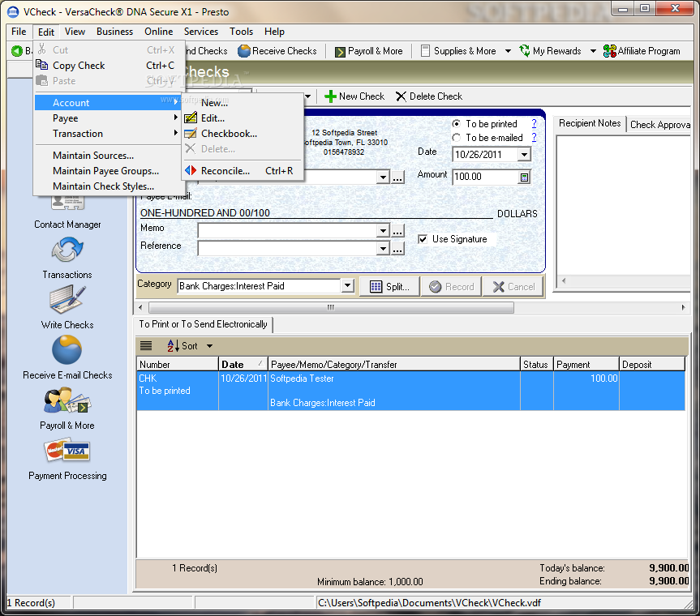Select the Softpedia Tester check row

pyautogui.click(x=410, y=391)
